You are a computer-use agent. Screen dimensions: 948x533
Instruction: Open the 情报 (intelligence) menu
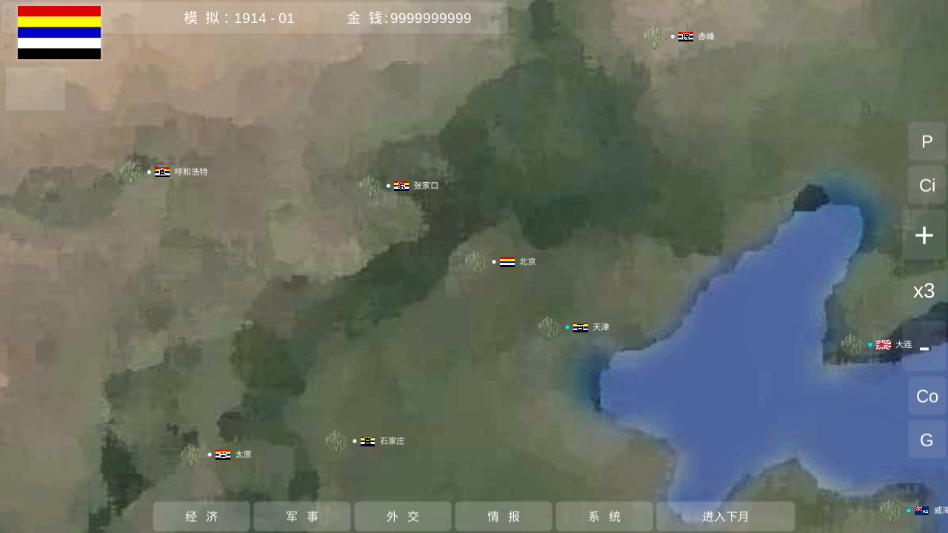(503, 516)
